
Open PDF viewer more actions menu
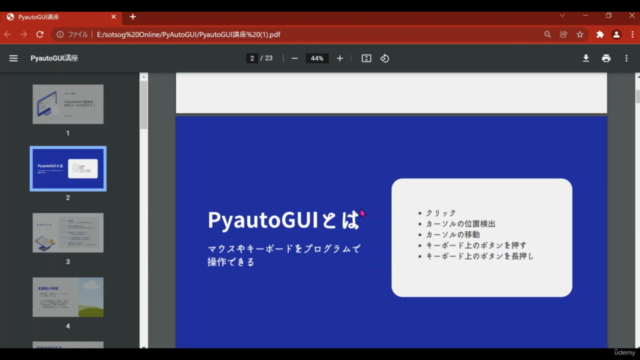627,58
